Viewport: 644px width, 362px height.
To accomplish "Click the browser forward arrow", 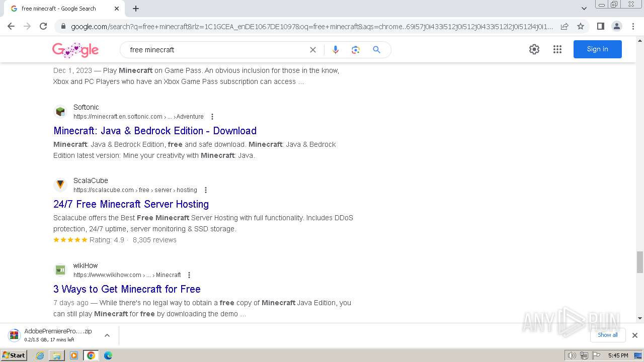I will click(x=27, y=26).
